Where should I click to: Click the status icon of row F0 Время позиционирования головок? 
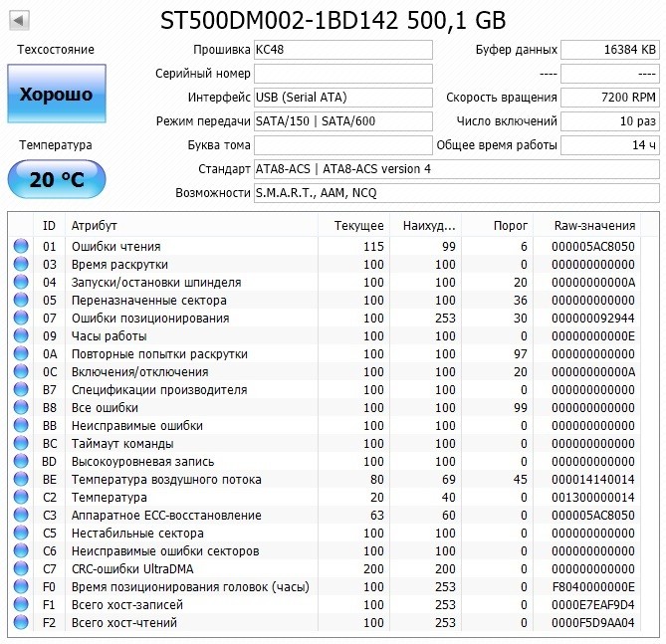(x=21, y=586)
